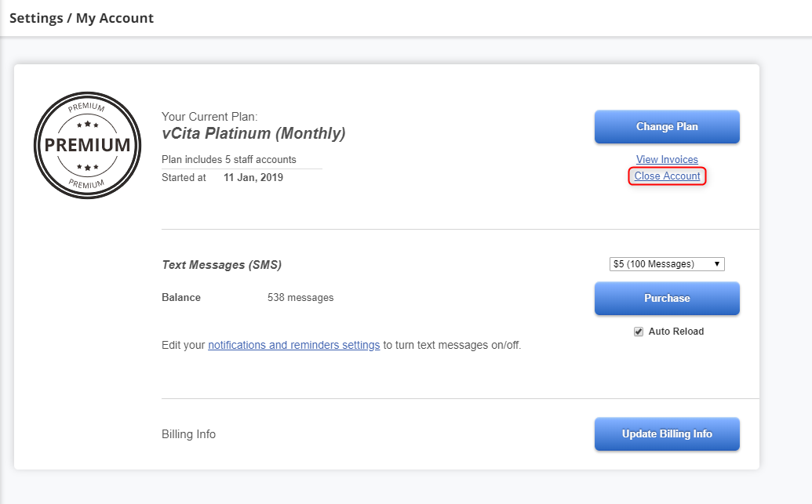Click the Billing Info label
Screen dimensions: 812x504
188,434
